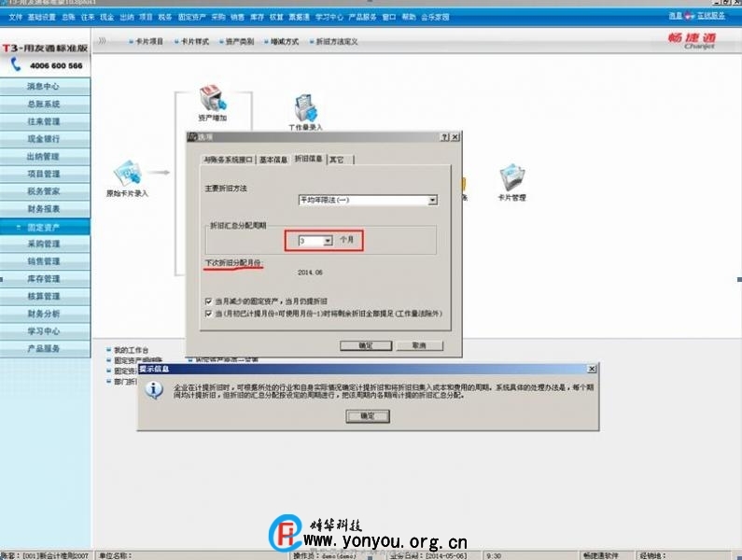The width and height of the screenshot is (742, 560).
Task: Open the 主要折旧方法 dropdown
Action: [x=432, y=201]
